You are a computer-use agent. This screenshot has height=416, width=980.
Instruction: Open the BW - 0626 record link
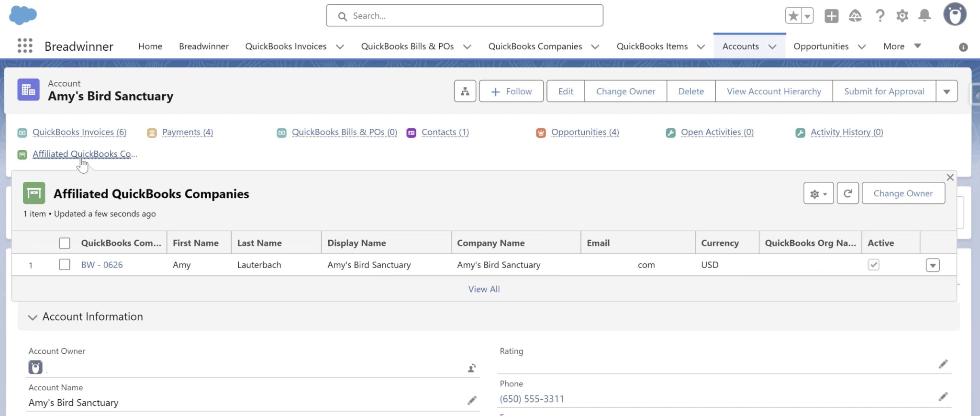coord(102,265)
